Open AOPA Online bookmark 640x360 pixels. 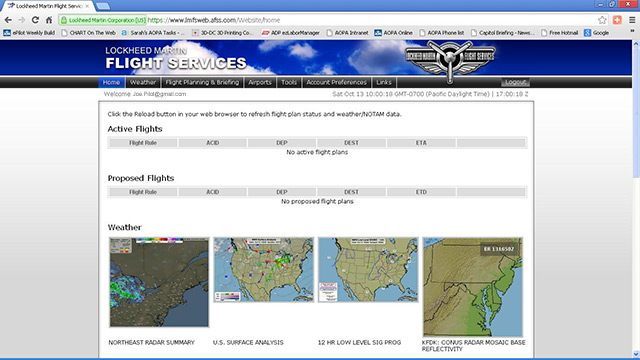click(x=393, y=33)
